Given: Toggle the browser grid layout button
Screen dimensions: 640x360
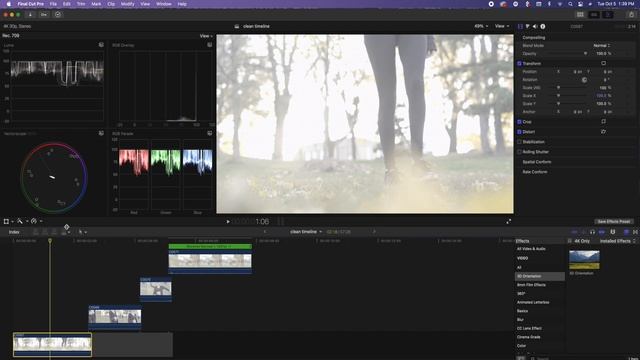Looking at the screenshot, I should [580, 15].
